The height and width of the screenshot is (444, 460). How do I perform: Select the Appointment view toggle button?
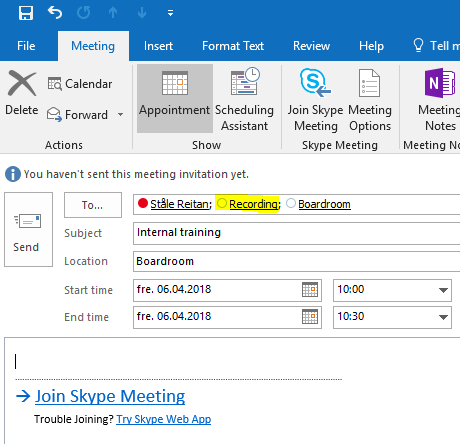(x=175, y=99)
